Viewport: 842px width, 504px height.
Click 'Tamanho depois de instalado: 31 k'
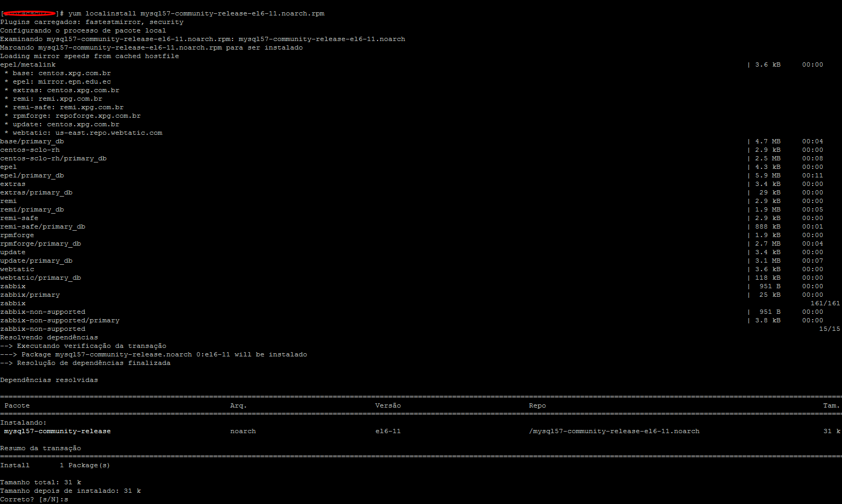click(x=70, y=491)
